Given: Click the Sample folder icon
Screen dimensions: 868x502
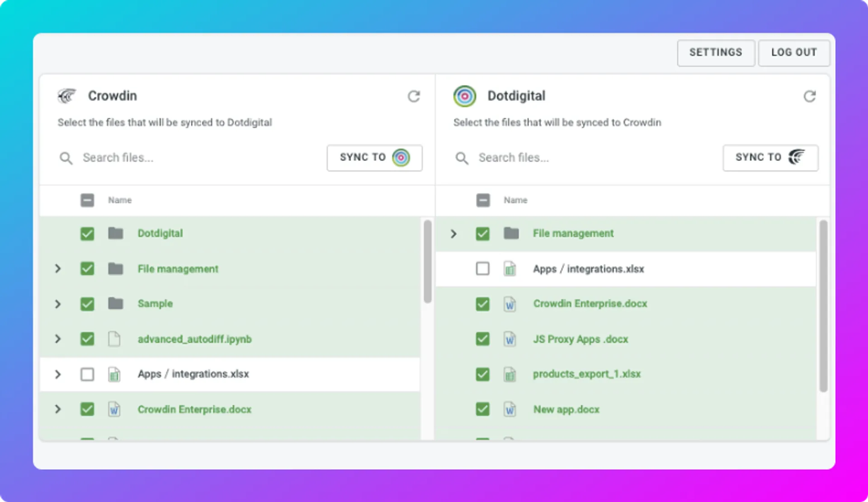Looking at the screenshot, I should pyautogui.click(x=116, y=304).
